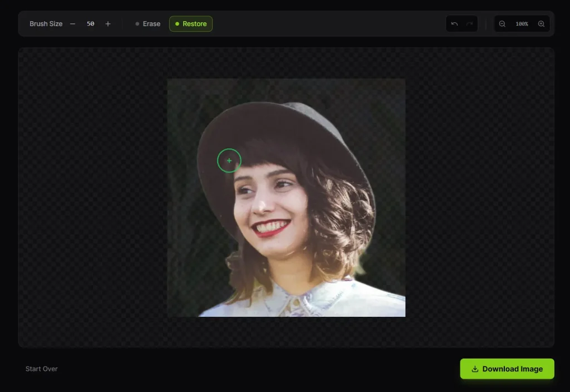Switch to Erase mode

(x=151, y=23)
